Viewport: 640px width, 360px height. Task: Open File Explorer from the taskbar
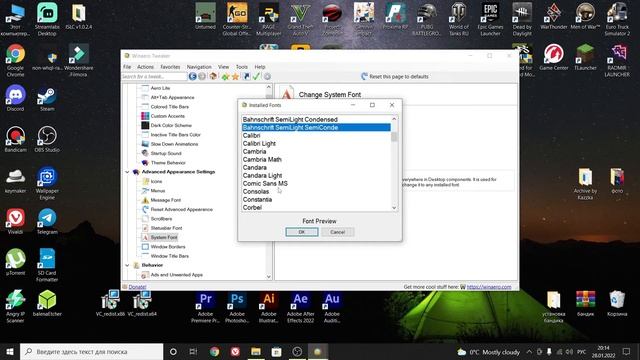click(256, 351)
